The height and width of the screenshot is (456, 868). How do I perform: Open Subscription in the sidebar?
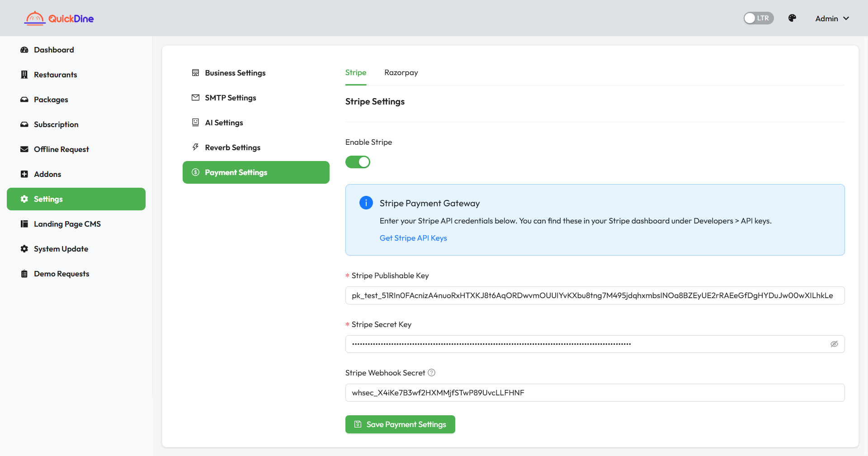coord(76,124)
